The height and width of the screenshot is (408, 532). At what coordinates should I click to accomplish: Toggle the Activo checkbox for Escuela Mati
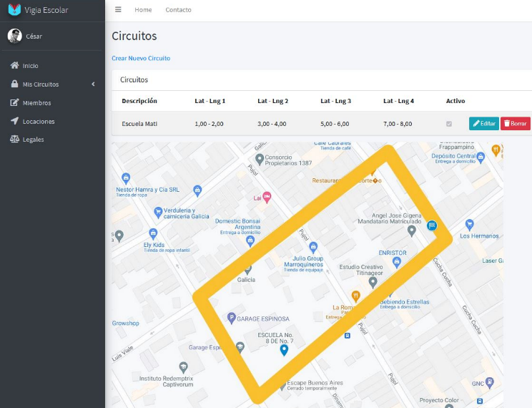[x=449, y=124]
